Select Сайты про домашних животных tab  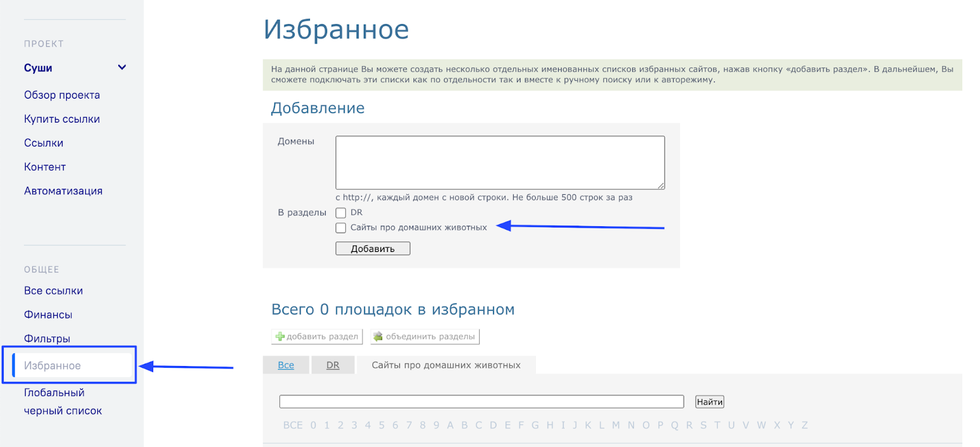click(446, 365)
